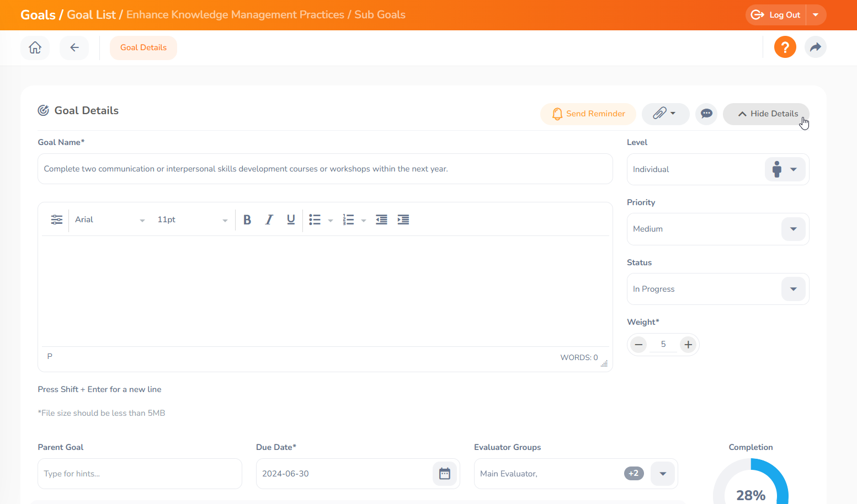Open the Status In Progress dropdown
Image resolution: width=857 pixels, height=504 pixels.
click(717, 289)
